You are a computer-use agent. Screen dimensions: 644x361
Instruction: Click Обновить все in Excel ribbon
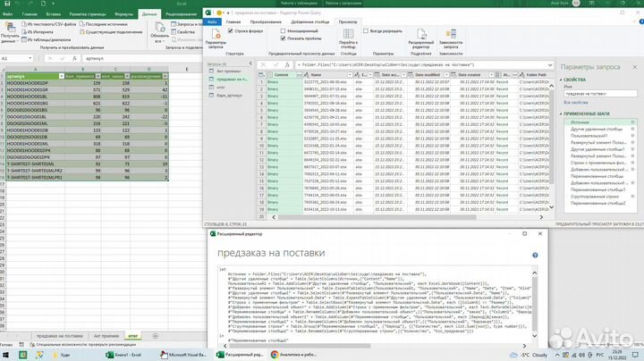pyautogui.click(x=159, y=33)
